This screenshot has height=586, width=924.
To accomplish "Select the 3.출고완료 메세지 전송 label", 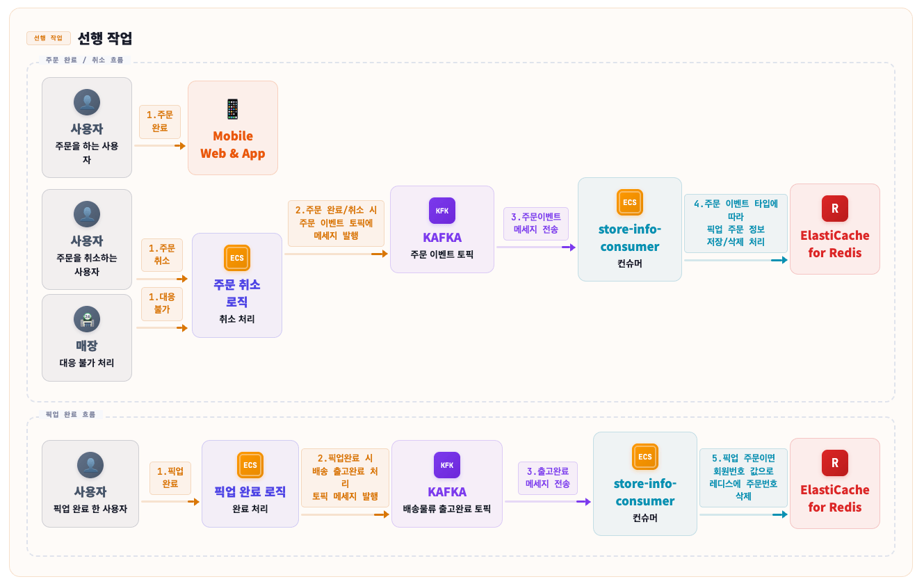I will 548,478.
